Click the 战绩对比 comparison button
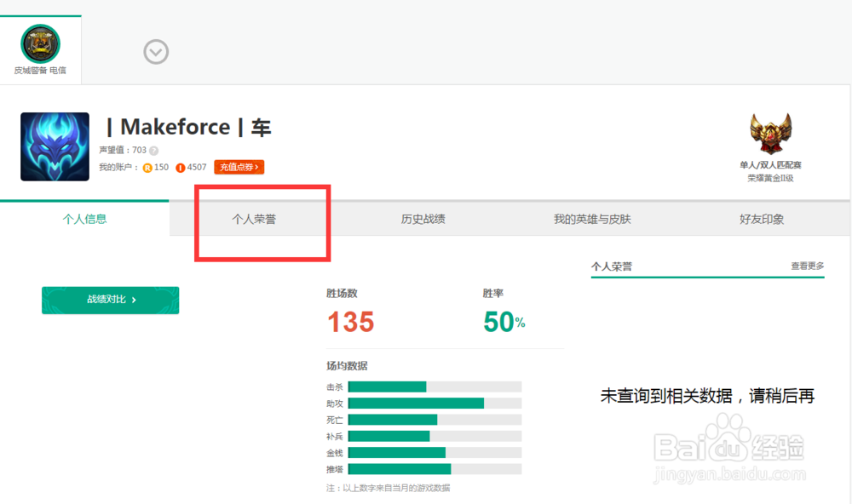The height and width of the screenshot is (504, 852). pyautogui.click(x=110, y=301)
